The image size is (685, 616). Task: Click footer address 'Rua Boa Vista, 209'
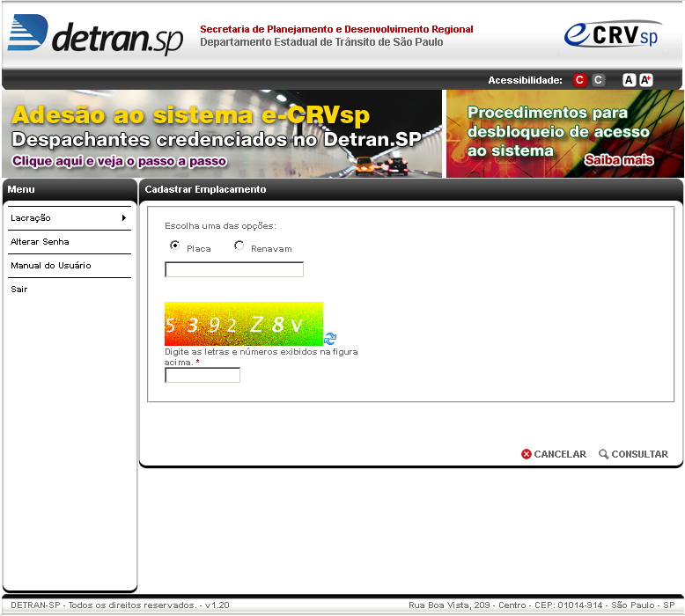(x=449, y=605)
